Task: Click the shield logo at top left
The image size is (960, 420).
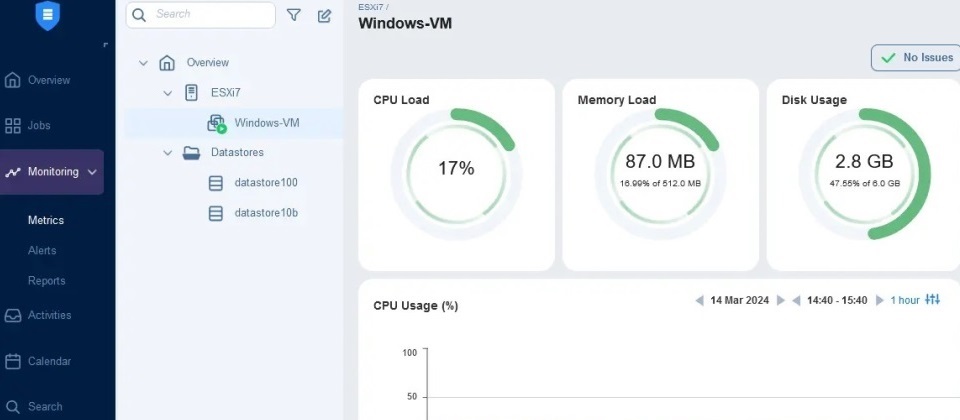Action: (x=48, y=16)
